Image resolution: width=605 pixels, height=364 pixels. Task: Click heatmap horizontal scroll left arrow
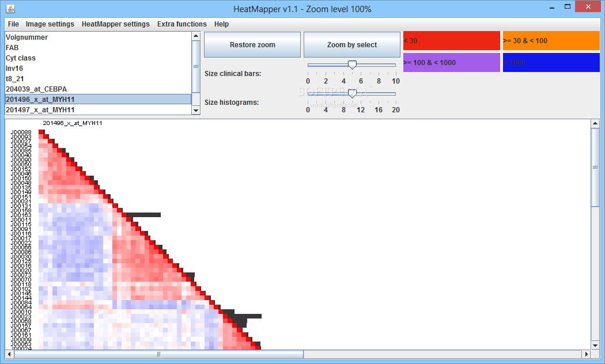(x=9, y=354)
